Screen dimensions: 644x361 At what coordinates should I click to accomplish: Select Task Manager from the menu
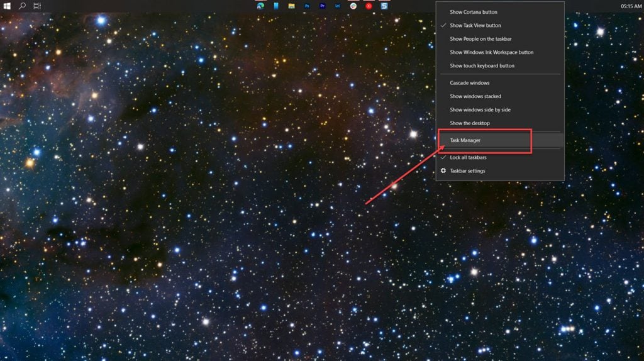click(x=500, y=140)
